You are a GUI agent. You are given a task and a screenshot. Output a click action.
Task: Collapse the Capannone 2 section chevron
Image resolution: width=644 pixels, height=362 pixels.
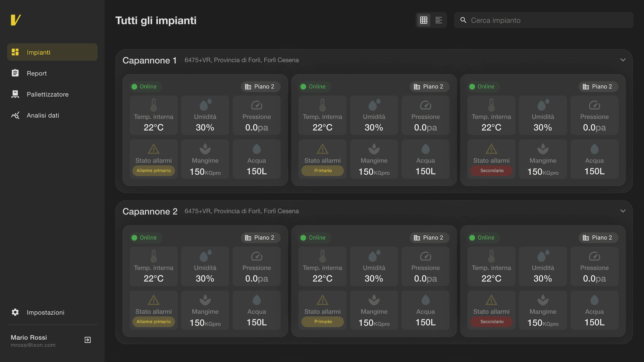(623, 211)
